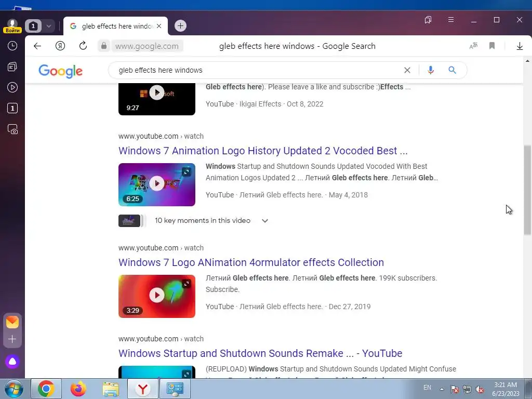Image resolution: width=532 pixels, height=399 pixels.
Task: Play the 3:29 video thumbnail
Action: [157, 296]
